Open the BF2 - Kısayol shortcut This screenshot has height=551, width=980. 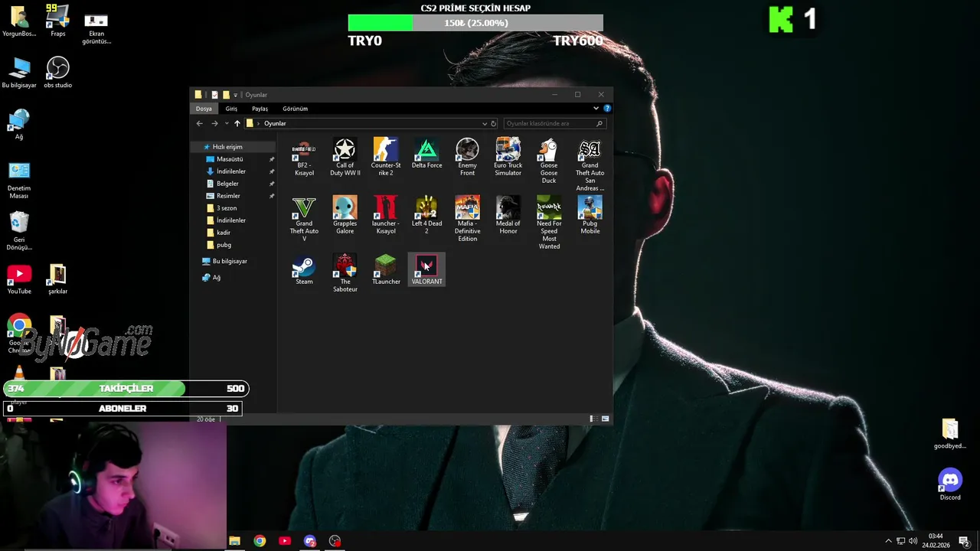click(304, 158)
